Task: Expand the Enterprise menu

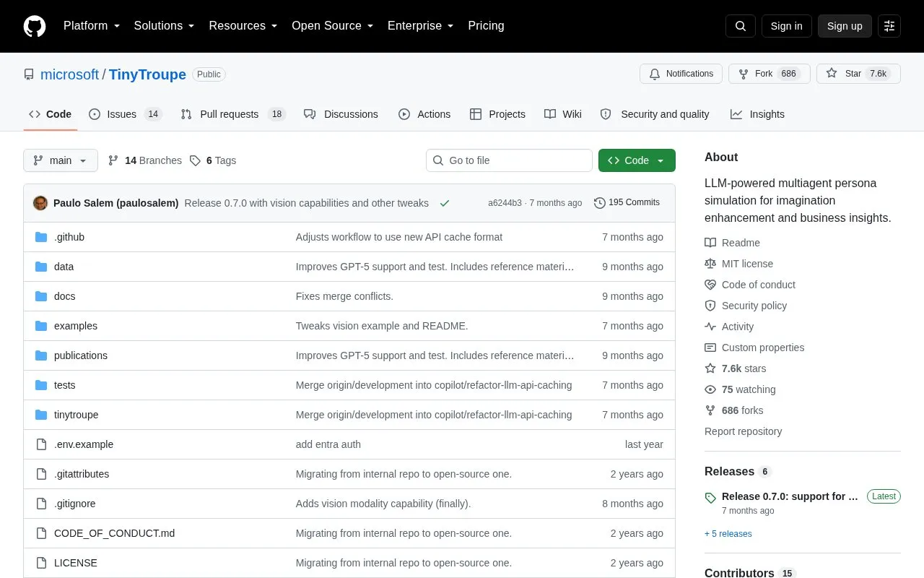Action: [x=420, y=26]
